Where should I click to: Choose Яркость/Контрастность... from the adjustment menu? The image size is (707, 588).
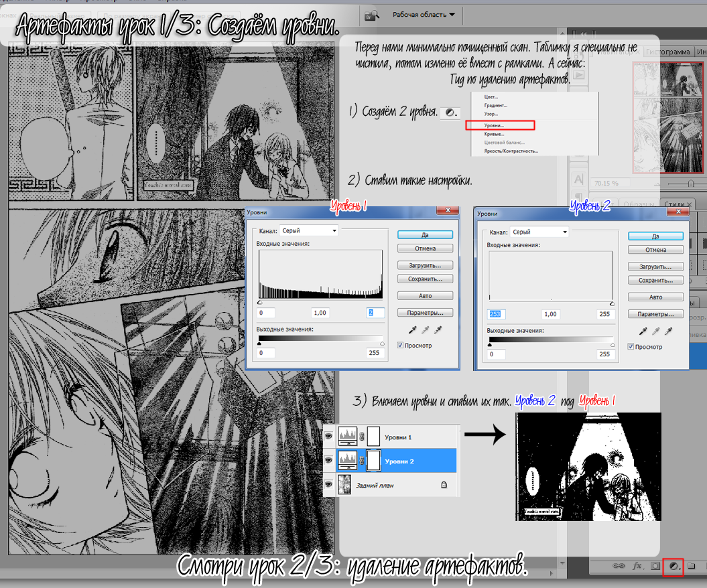(511, 151)
